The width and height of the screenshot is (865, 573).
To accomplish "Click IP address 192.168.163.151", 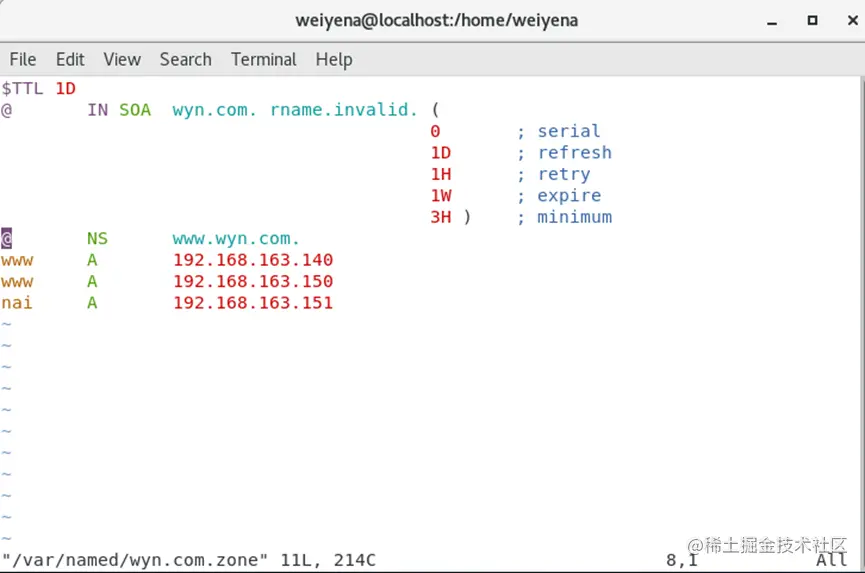I will click(253, 303).
